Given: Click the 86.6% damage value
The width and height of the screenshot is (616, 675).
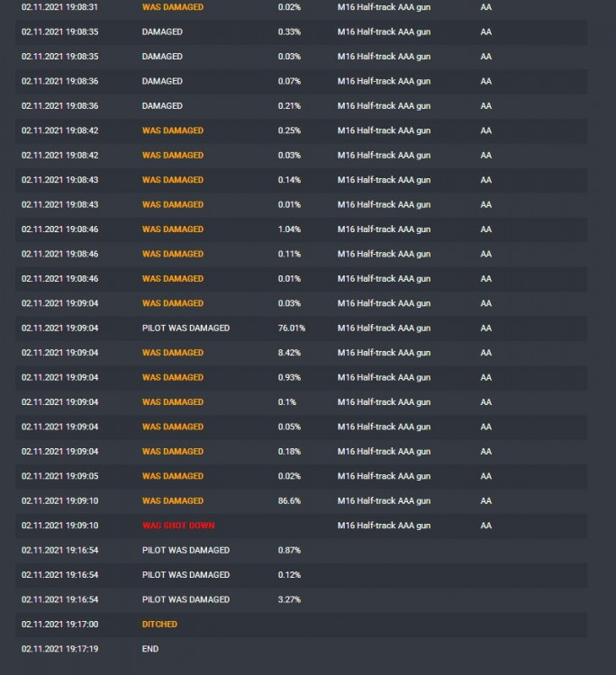Looking at the screenshot, I should pos(289,500).
